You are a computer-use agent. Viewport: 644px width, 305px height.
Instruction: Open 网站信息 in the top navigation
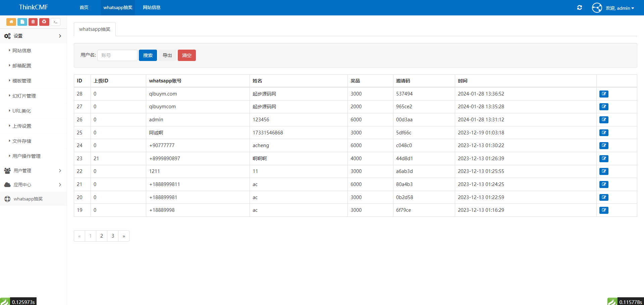(152, 8)
